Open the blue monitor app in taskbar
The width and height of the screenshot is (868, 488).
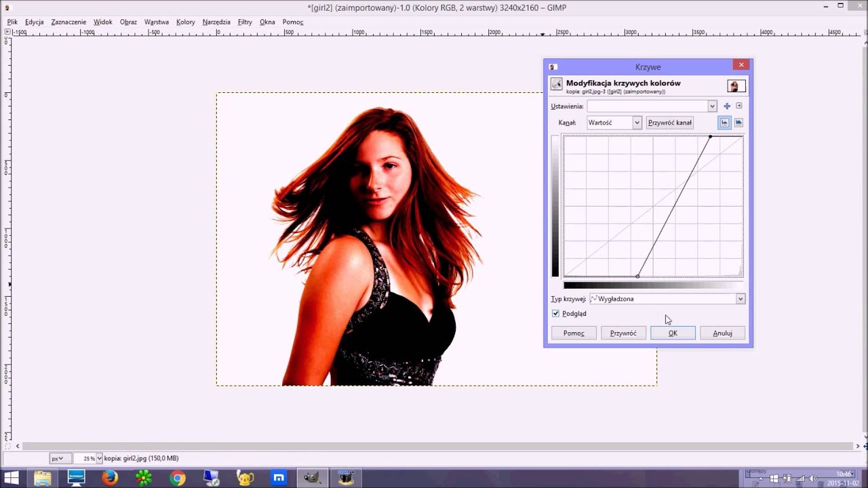point(76,479)
